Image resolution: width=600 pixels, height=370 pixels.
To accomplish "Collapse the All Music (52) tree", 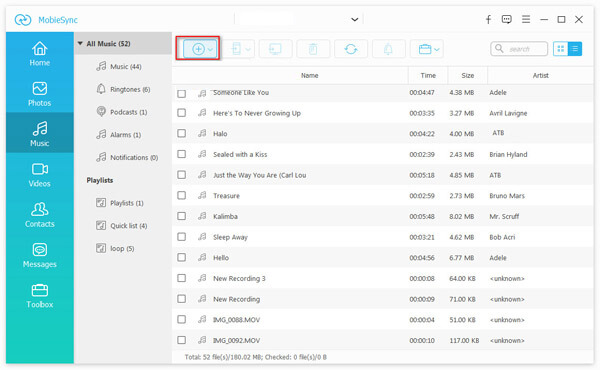I will 80,43.
